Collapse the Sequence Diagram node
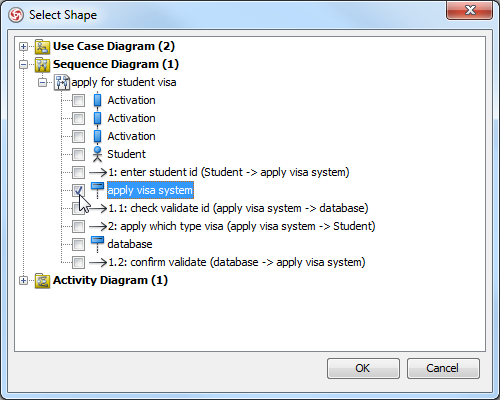Image resolution: width=500 pixels, height=400 pixels. [x=23, y=64]
